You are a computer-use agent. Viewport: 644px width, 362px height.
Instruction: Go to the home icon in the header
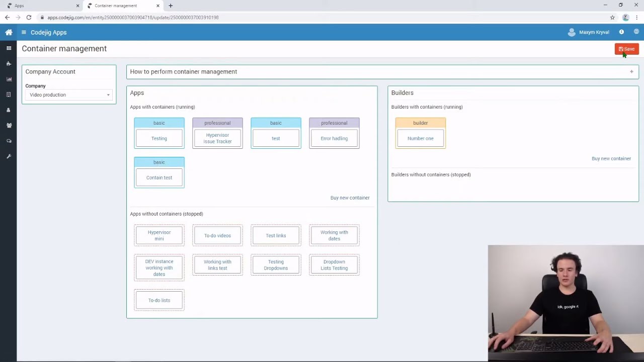(x=9, y=32)
